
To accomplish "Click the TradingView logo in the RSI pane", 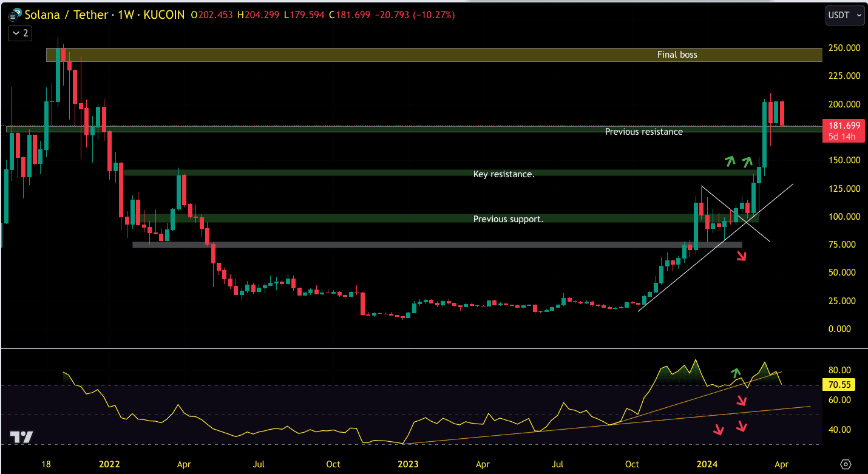I will 22,437.
